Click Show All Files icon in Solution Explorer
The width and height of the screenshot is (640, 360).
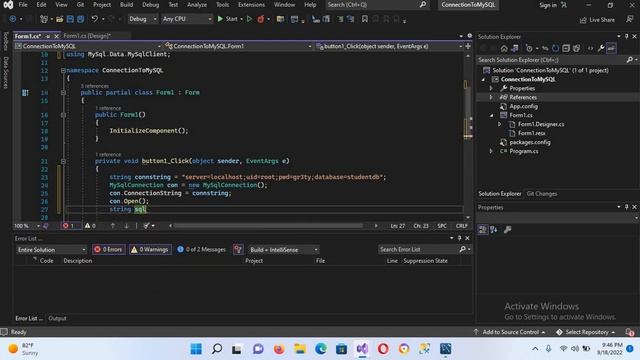pos(576,49)
